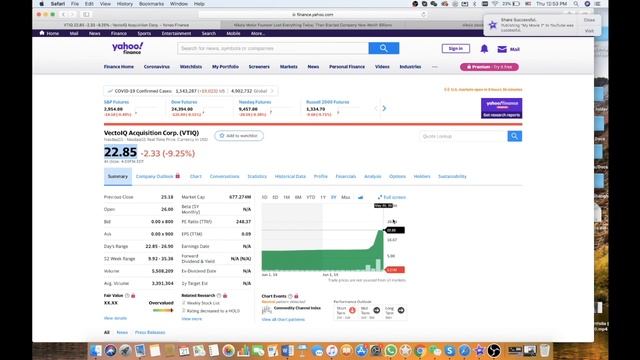Viewport: 640px width, 360px height.
Task: Click the Safari address bar
Action: [x=313, y=14]
